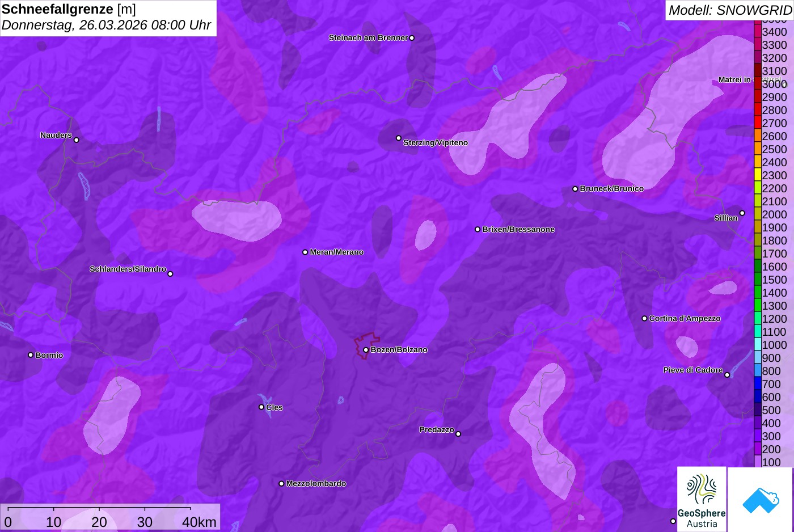
Task: Click the 2000 m legend color swatch
Action: [758, 214]
